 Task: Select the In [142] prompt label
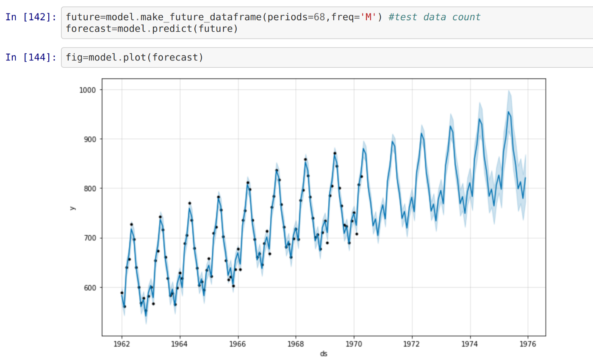click(30, 17)
